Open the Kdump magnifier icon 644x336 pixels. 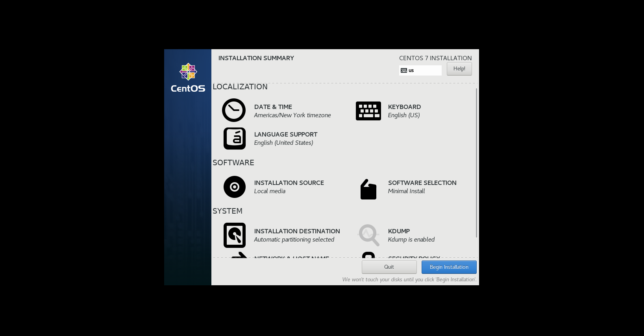(x=369, y=235)
